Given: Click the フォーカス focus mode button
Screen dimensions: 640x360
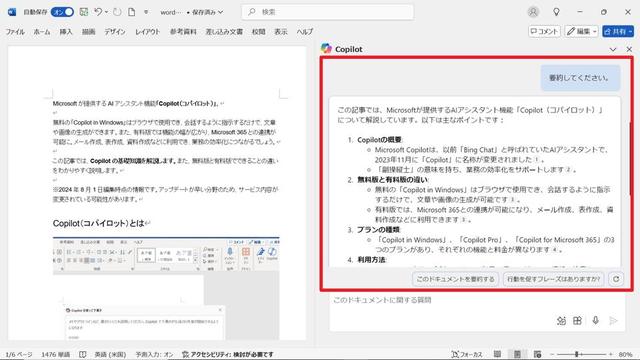Looking at the screenshot, I should pyautogui.click(x=467, y=354).
